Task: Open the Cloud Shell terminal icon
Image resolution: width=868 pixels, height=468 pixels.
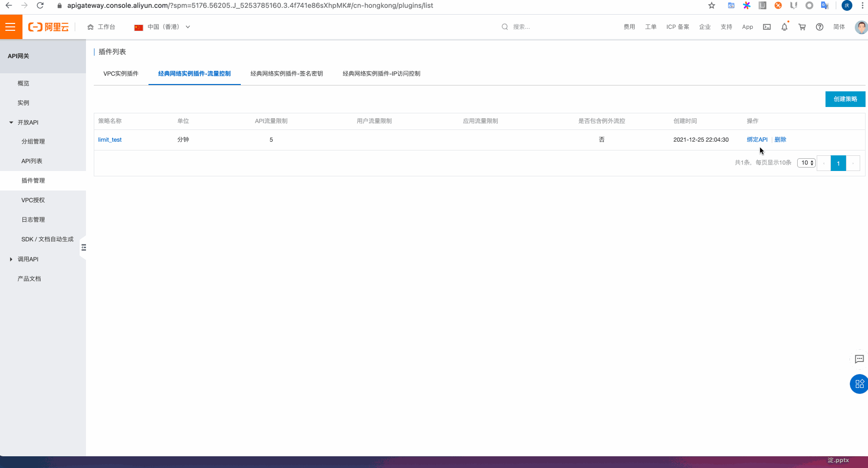Action: coord(767,27)
